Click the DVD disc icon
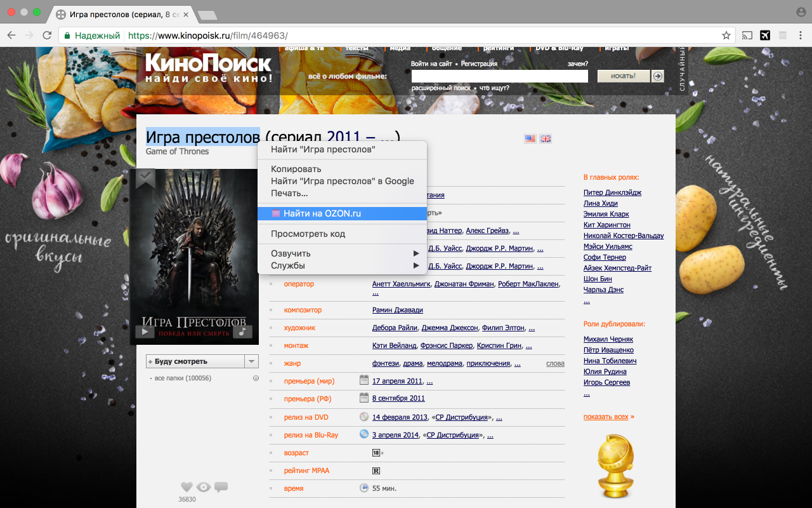 point(364,417)
